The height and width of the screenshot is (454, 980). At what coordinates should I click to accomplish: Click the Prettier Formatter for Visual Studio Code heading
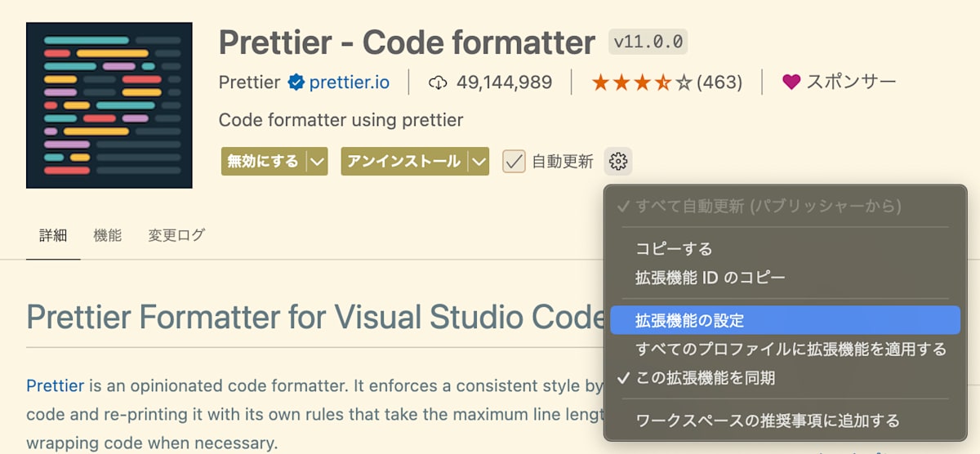coord(314,317)
